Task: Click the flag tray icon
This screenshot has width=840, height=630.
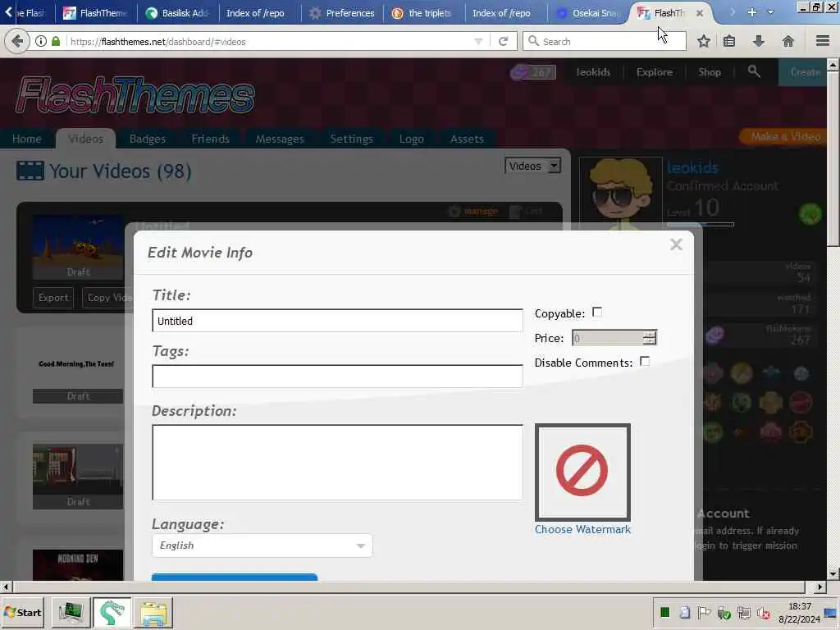Action: (704, 612)
